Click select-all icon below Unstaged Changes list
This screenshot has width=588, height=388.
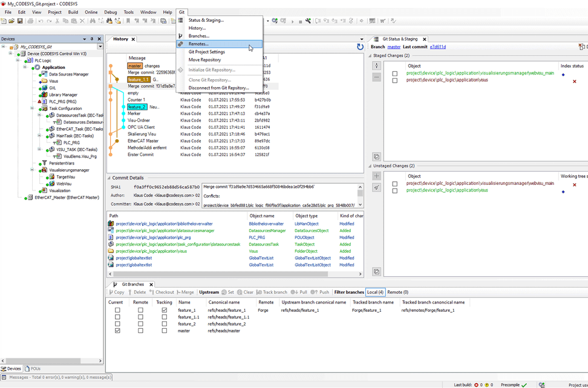click(377, 271)
